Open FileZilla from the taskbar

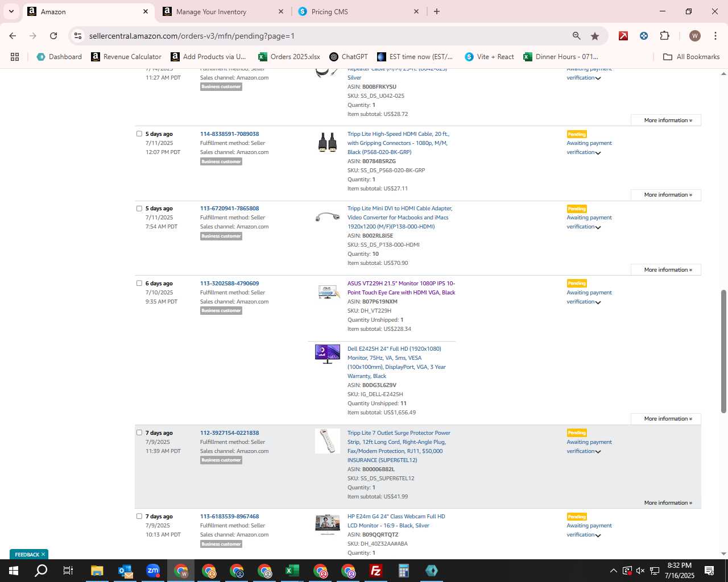coord(376,571)
